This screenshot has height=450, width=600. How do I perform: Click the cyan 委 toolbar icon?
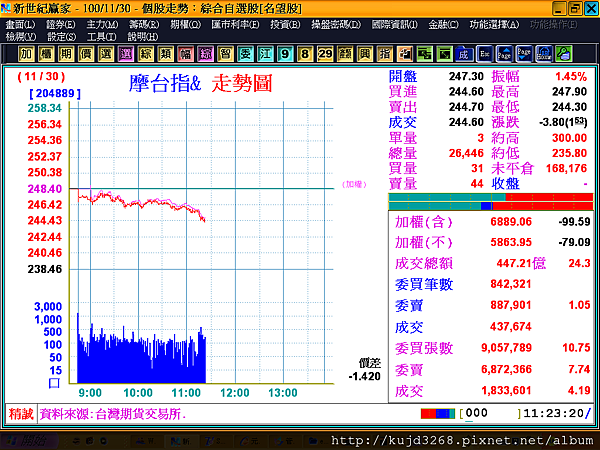coord(245,54)
